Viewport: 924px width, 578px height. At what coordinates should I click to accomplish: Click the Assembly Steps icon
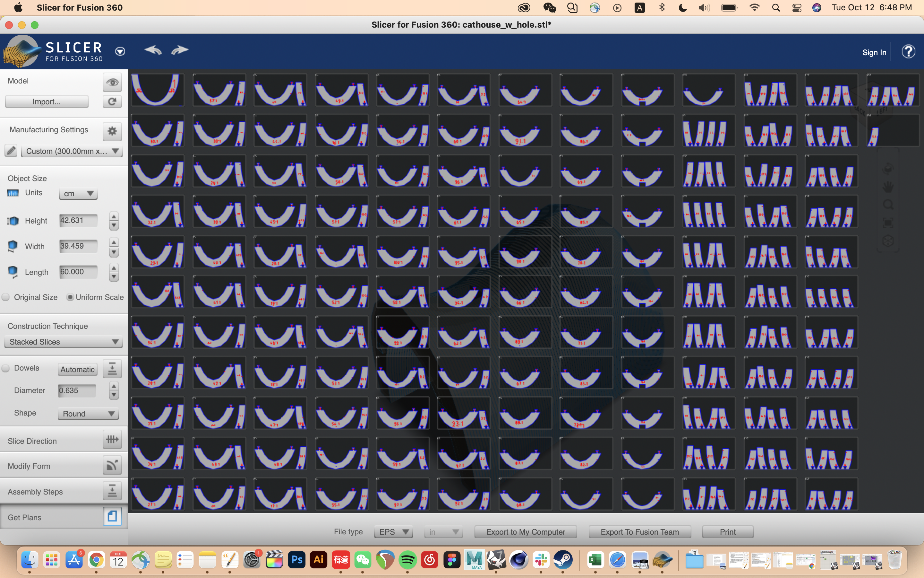point(112,491)
